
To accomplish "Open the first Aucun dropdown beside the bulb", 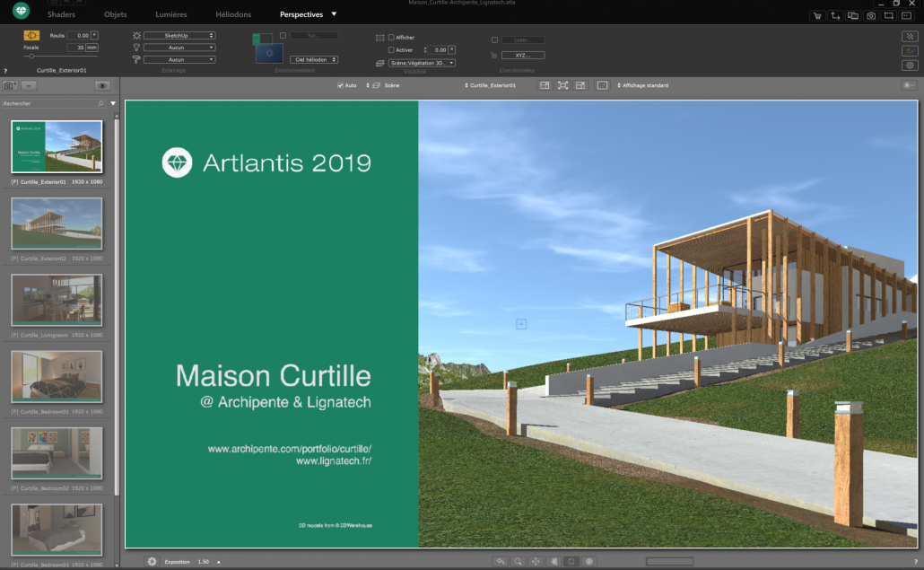I will 179,48.
